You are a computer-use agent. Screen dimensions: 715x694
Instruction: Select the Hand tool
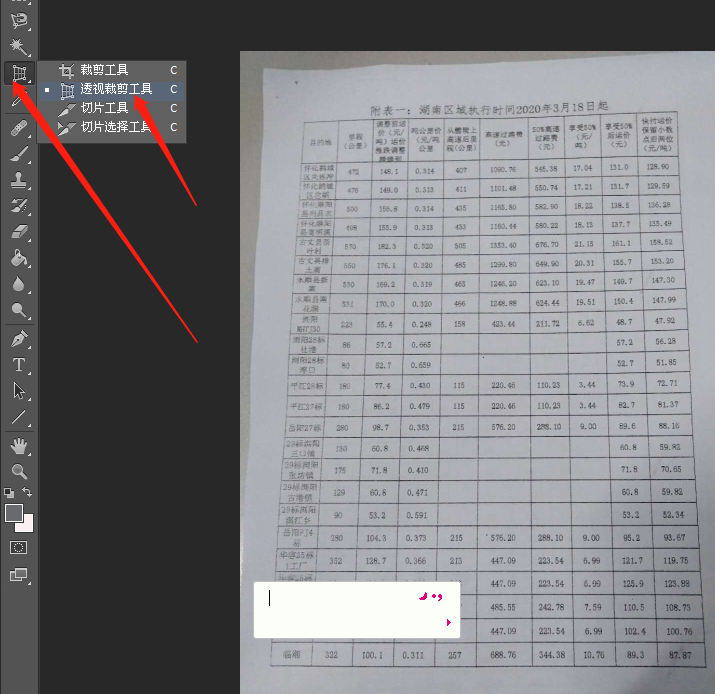19,446
